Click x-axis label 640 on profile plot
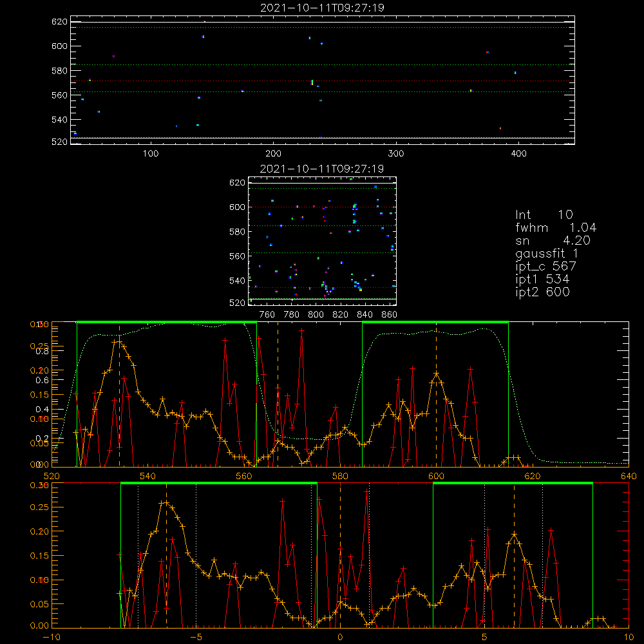The width and height of the screenshot is (644, 644). pos(629,476)
